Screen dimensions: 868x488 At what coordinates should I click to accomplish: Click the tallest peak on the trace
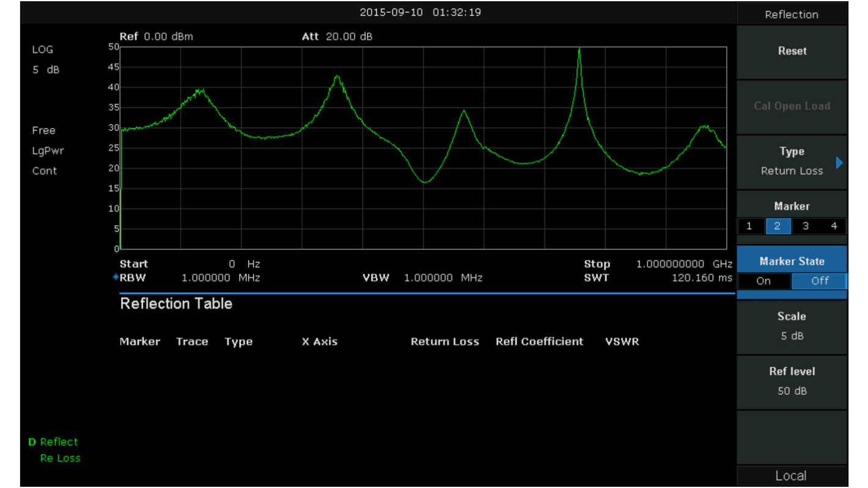[579, 50]
